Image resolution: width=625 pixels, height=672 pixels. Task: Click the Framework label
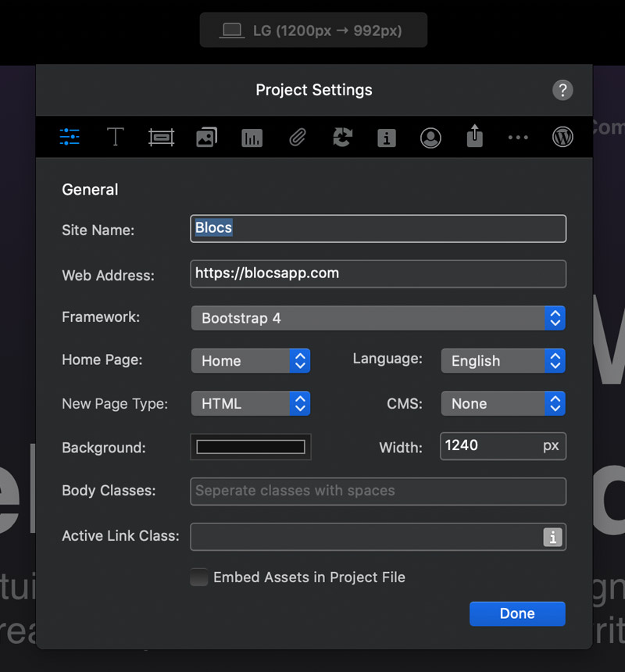[x=101, y=317]
